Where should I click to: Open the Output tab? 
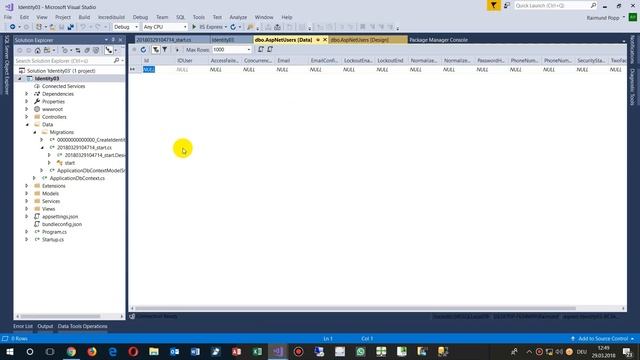45,326
